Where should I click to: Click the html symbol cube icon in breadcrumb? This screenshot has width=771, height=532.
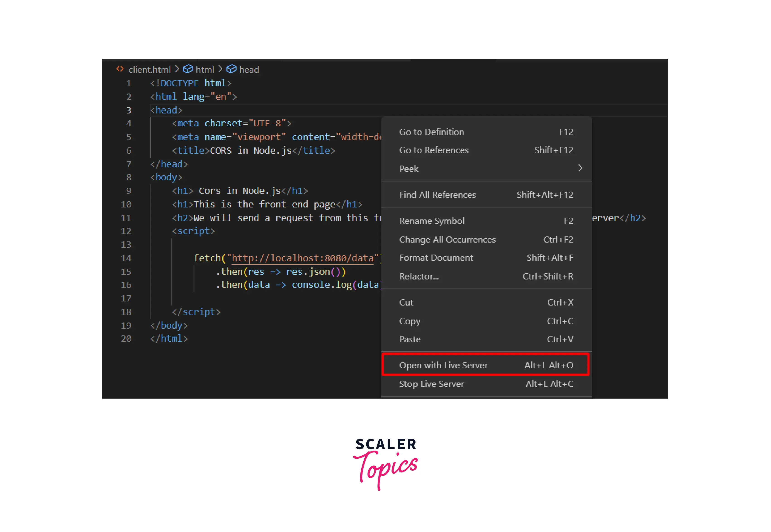pos(188,69)
